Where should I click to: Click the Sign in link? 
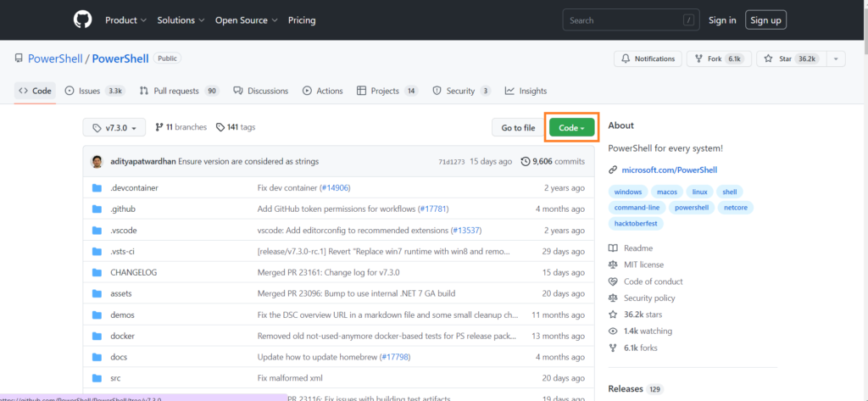click(722, 20)
